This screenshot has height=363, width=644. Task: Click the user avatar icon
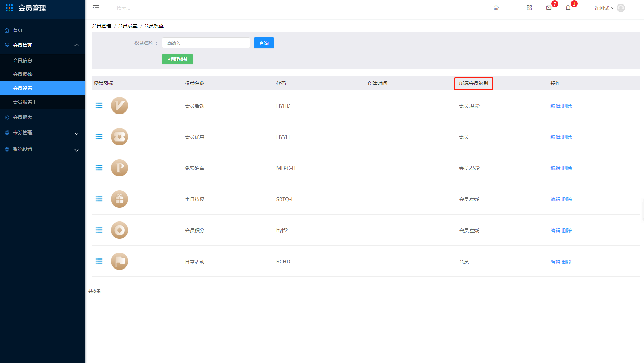click(621, 8)
